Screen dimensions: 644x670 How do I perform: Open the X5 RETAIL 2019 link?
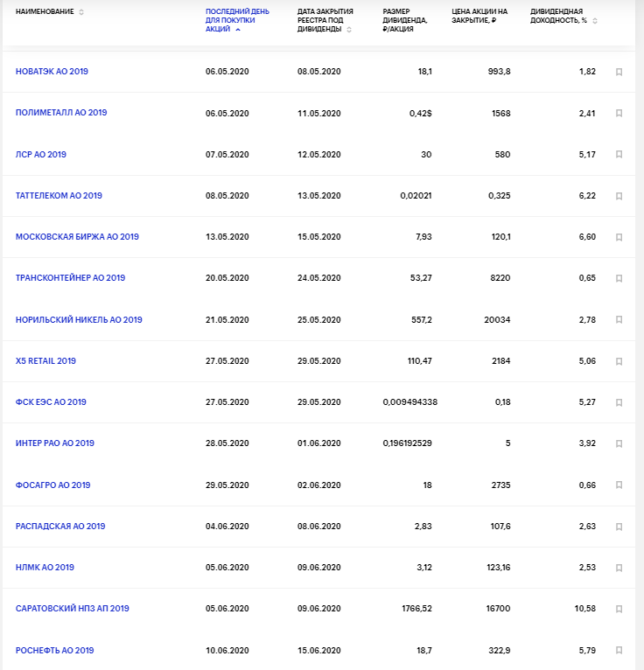pos(45,360)
